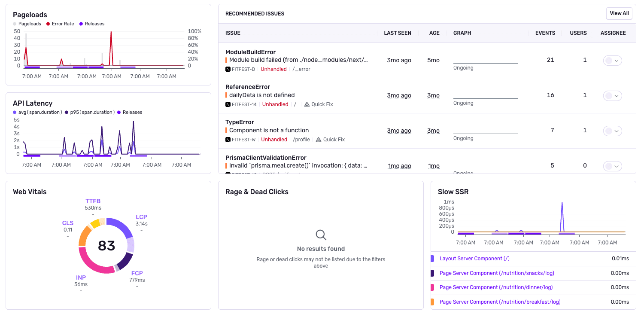The width and height of the screenshot is (644, 314).
Task: Expand the assignee selector on ReferenceError row
Action: [x=612, y=95]
